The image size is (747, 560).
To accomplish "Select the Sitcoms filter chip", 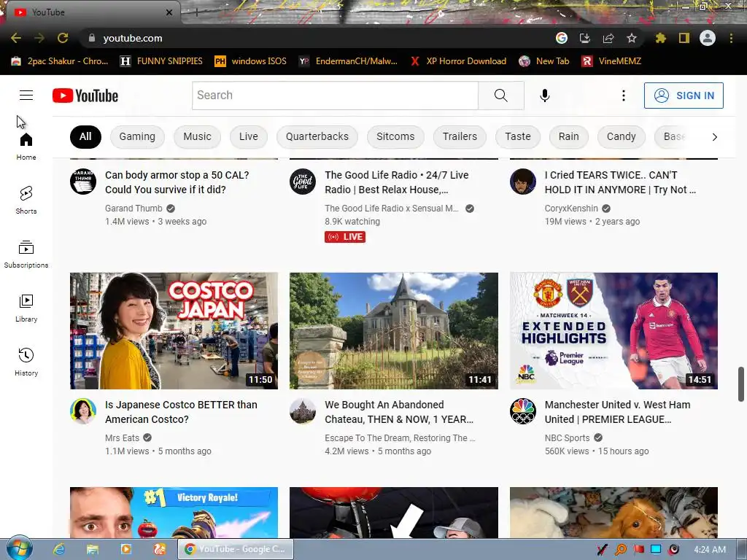I will click(395, 136).
